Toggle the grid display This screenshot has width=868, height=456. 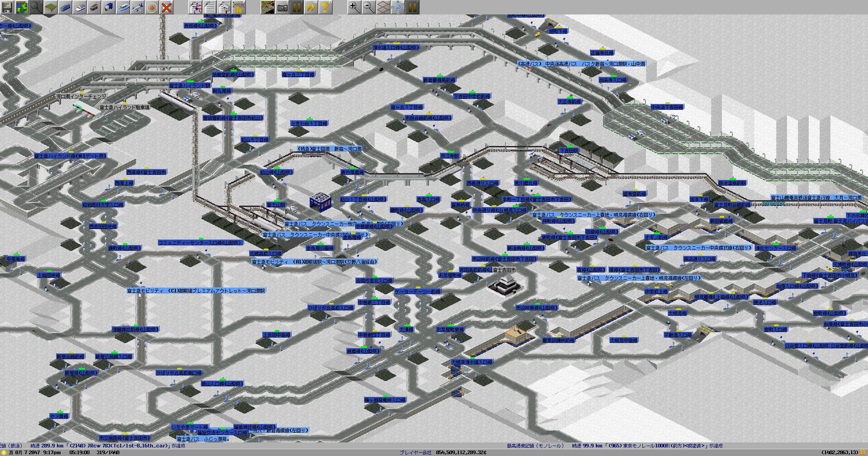point(383,7)
